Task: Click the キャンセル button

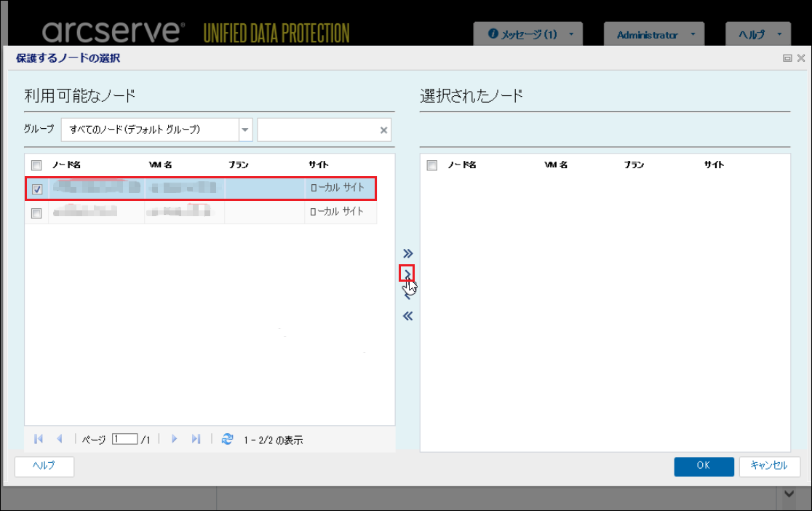Action: tap(769, 466)
